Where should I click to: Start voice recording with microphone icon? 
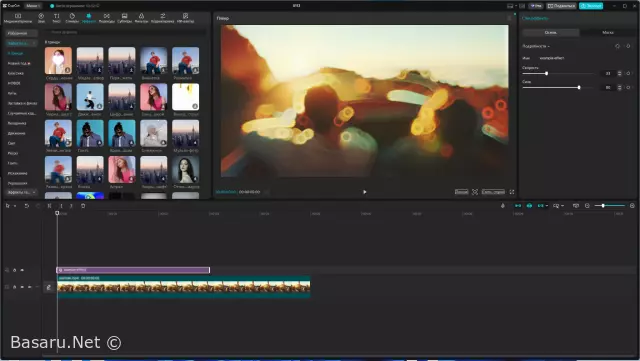503,206
